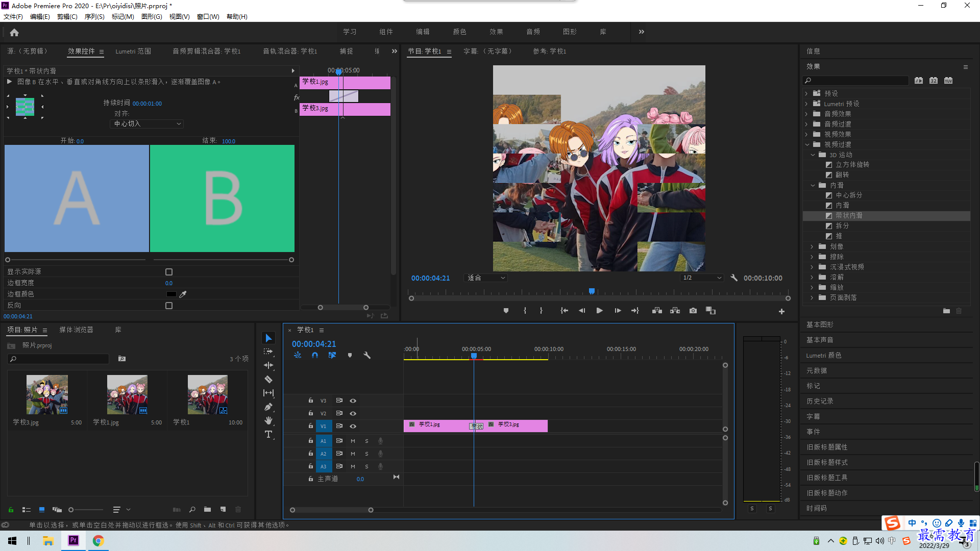Step back one frame in program monitor
This screenshot has width=980, height=551.
[582, 311]
